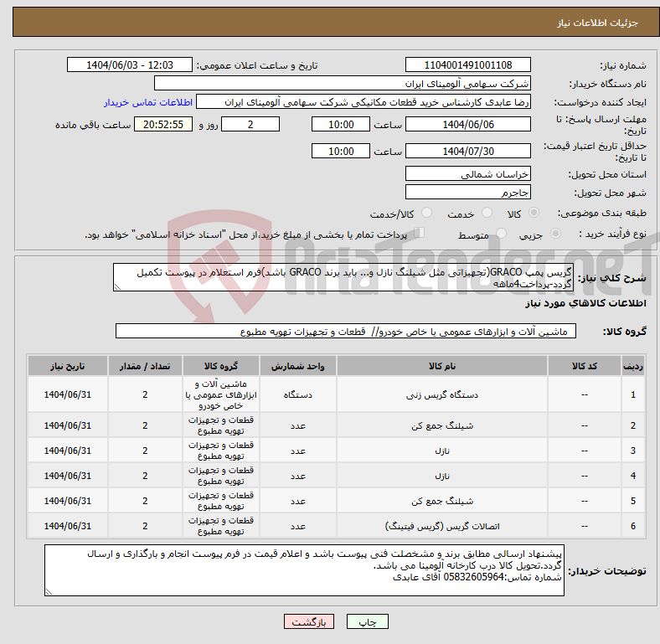Screen dimensions: 660x644
Task: Click the group cell ماشین آلات و ابزارهای عمومی in row 1
Action: (x=221, y=394)
